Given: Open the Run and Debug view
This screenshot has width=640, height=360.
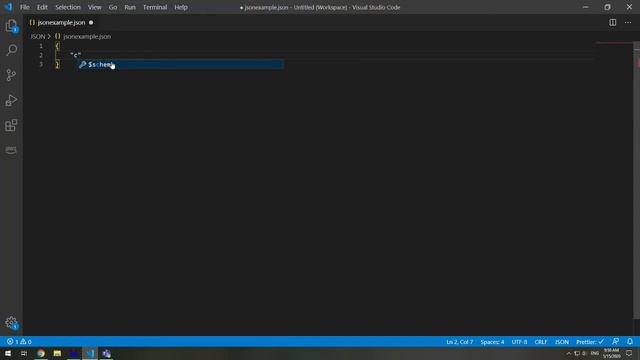Looking at the screenshot, I should 11,100.
